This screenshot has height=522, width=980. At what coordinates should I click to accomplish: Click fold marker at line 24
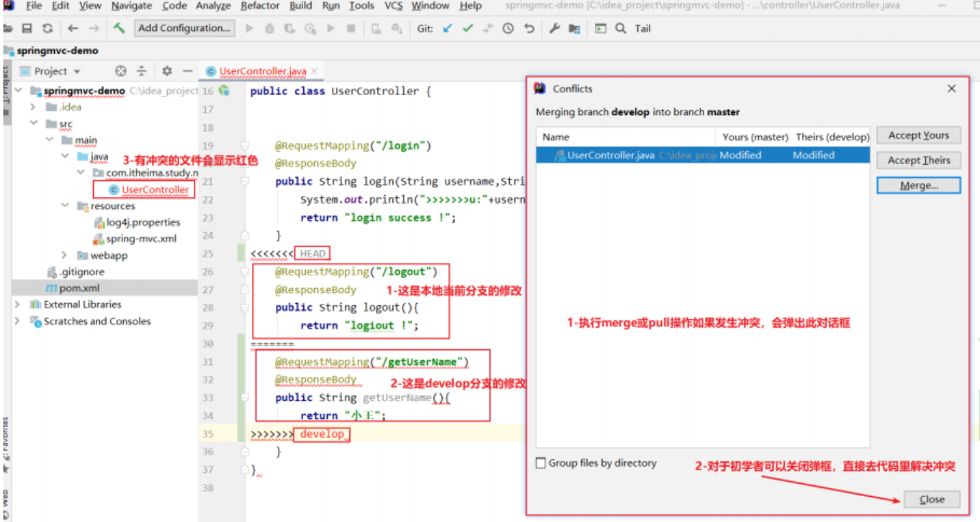[x=245, y=235]
